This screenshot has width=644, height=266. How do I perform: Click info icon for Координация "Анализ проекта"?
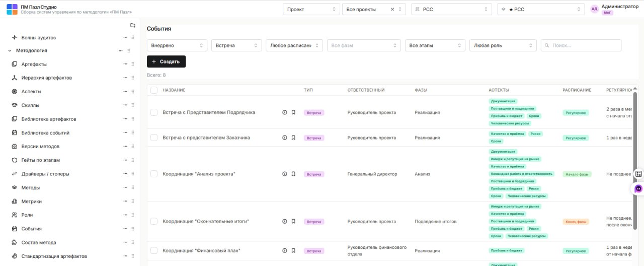coord(285,174)
